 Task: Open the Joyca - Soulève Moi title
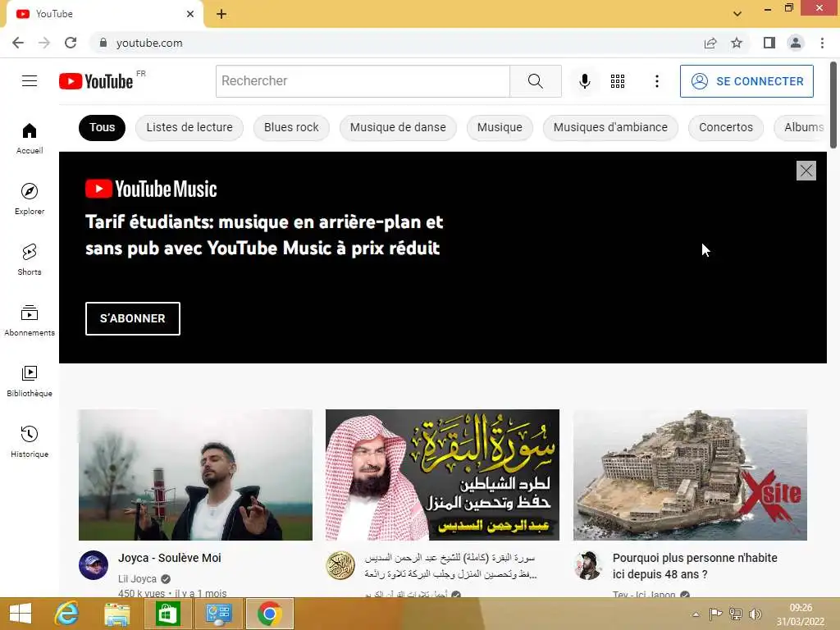click(169, 558)
